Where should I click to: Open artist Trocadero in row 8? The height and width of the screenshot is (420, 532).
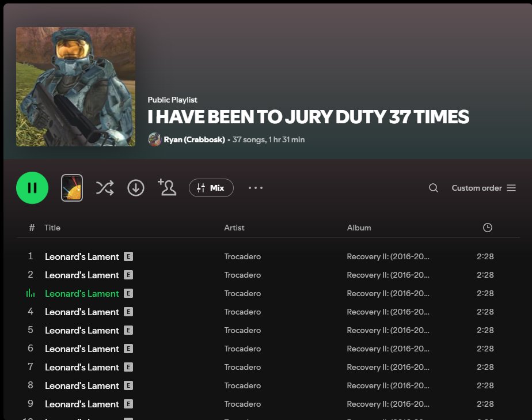point(242,385)
